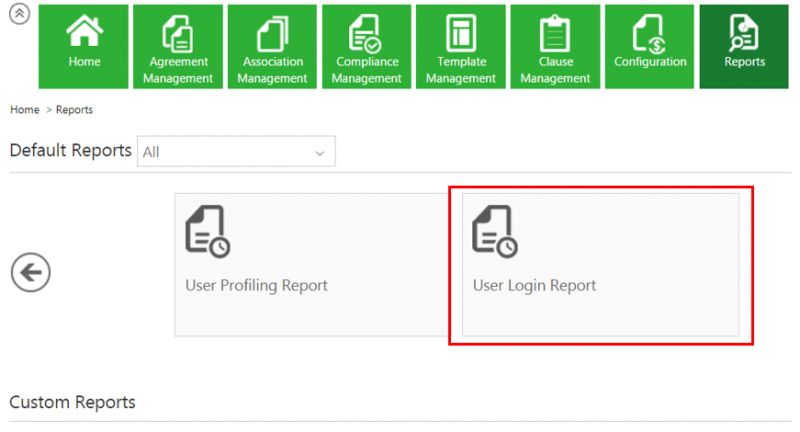
Task: Open the User Profiling Report title
Action: coord(257,286)
